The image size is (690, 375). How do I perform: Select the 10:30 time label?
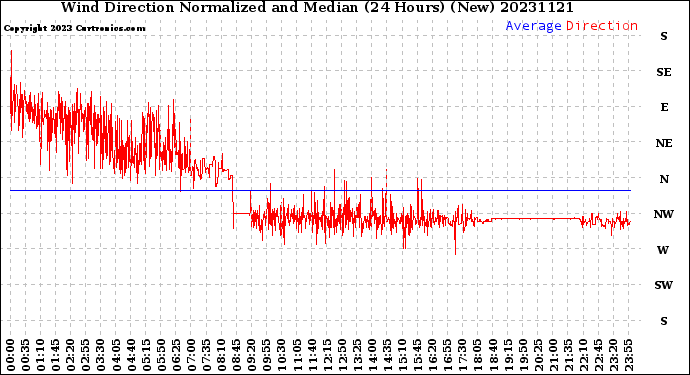[x=282, y=356]
